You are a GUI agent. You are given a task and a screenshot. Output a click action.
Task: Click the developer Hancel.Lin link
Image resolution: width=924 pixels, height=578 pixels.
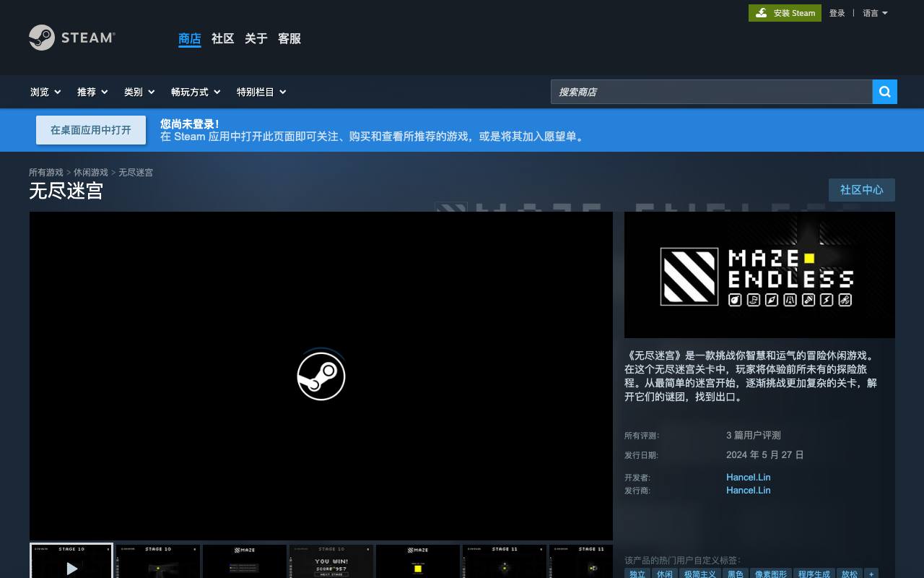click(748, 477)
